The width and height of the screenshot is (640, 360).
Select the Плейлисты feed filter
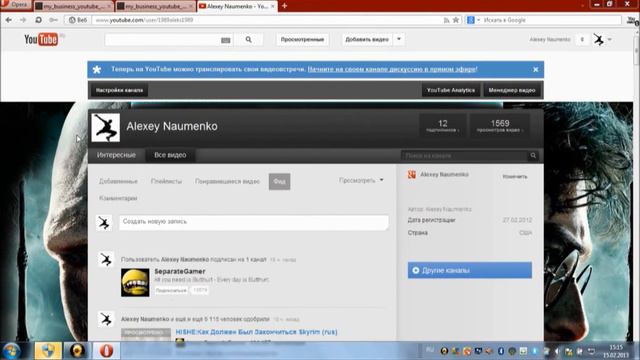(x=166, y=181)
